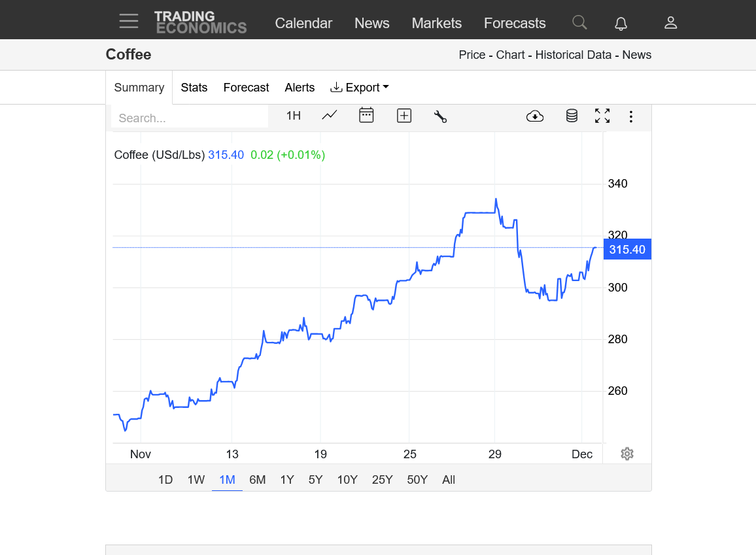
Task: Open the 1H interval selector
Action: [x=294, y=116]
